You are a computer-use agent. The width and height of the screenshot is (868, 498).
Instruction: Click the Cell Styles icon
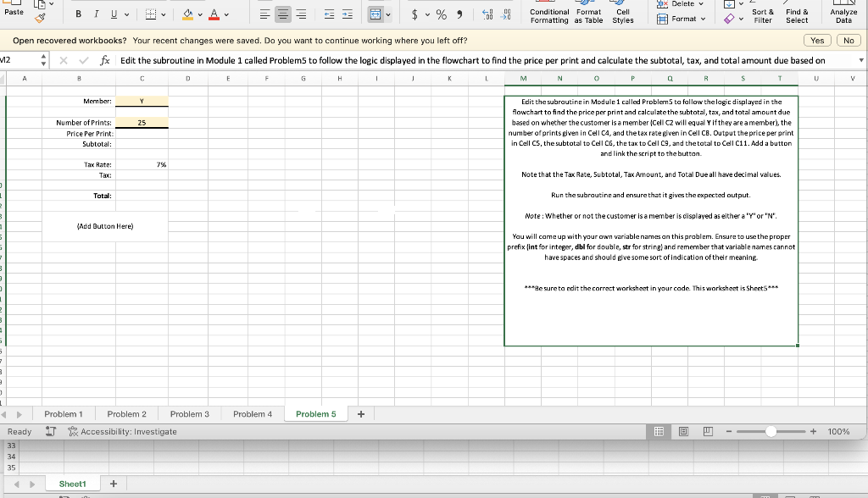point(622,13)
